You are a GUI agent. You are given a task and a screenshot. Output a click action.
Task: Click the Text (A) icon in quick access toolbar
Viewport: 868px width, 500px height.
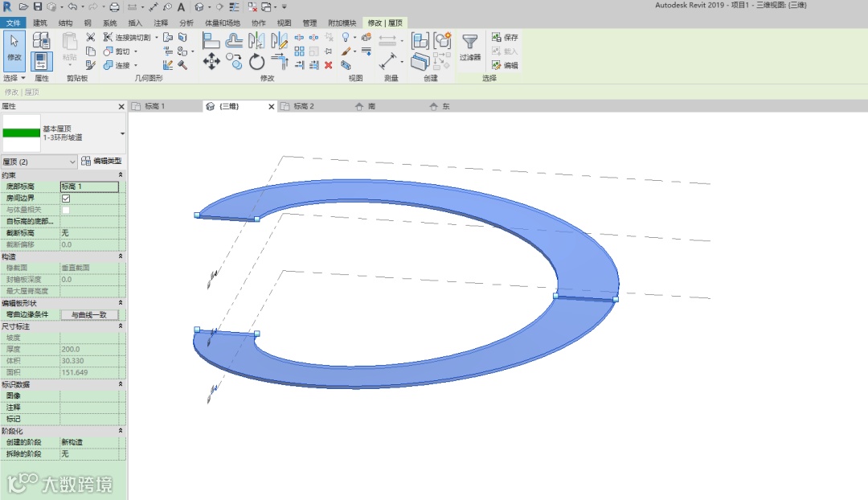(x=181, y=7)
